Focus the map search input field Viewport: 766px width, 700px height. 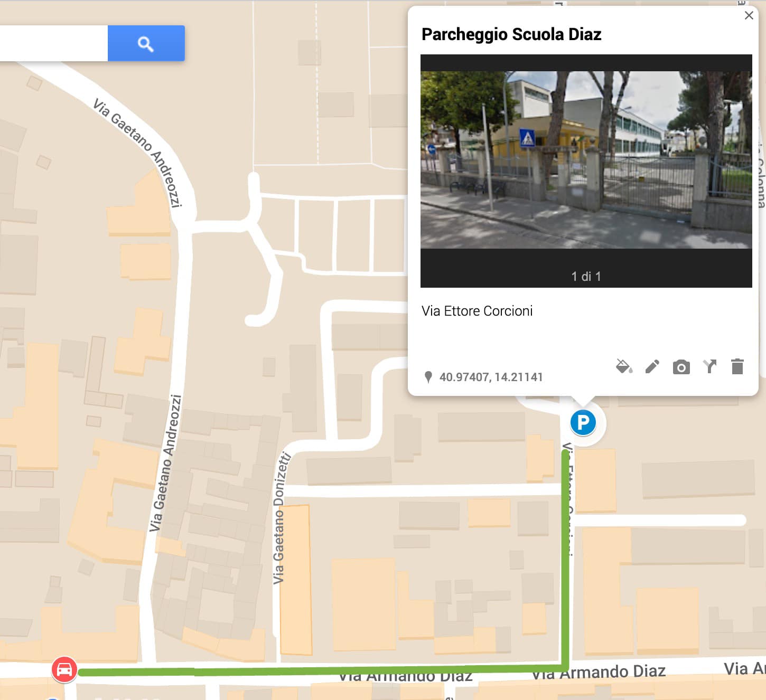click(53, 43)
